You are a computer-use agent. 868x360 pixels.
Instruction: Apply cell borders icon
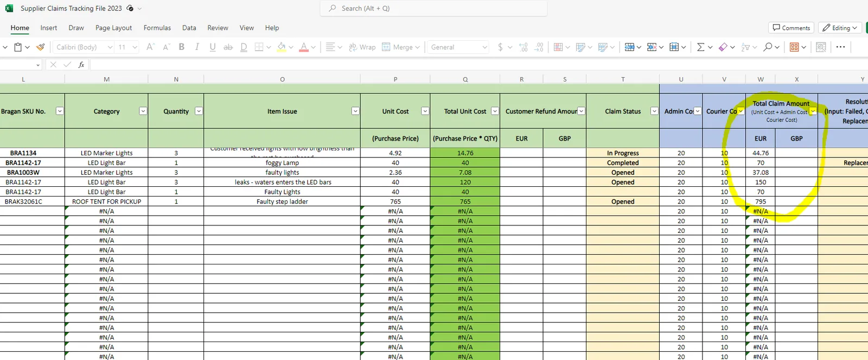click(x=259, y=47)
